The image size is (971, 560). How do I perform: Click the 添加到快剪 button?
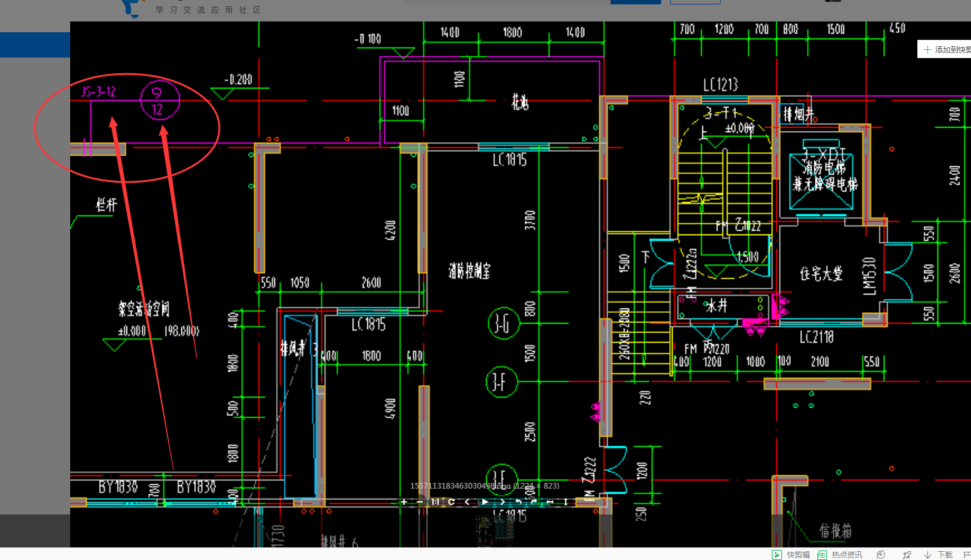click(944, 49)
